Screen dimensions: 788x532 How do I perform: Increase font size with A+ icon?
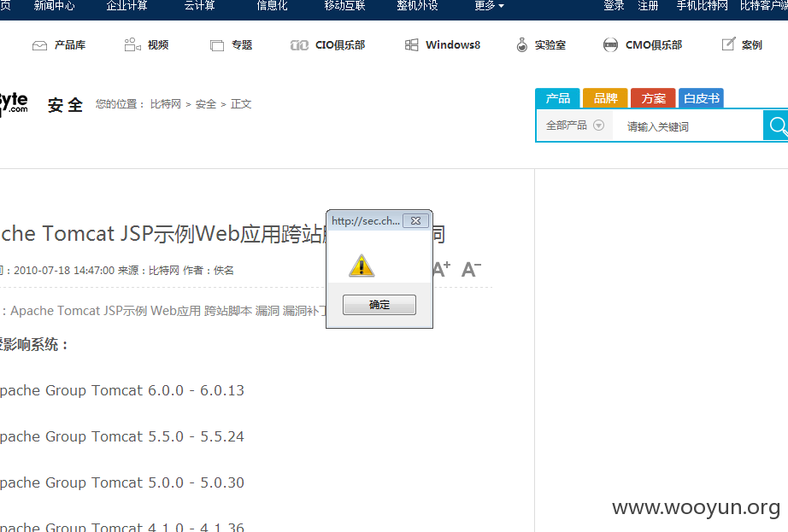coord(442,270)
